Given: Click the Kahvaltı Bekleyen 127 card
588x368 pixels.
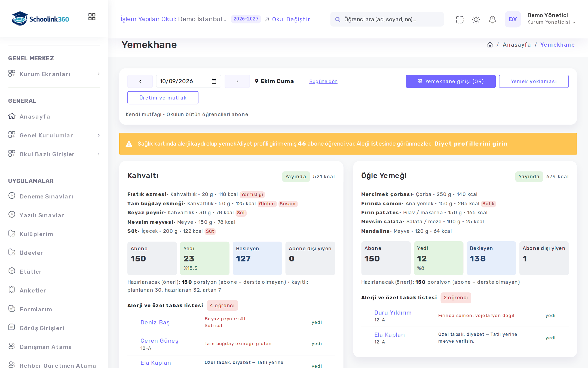Looking at the screenshot, I should click(257, 258).
